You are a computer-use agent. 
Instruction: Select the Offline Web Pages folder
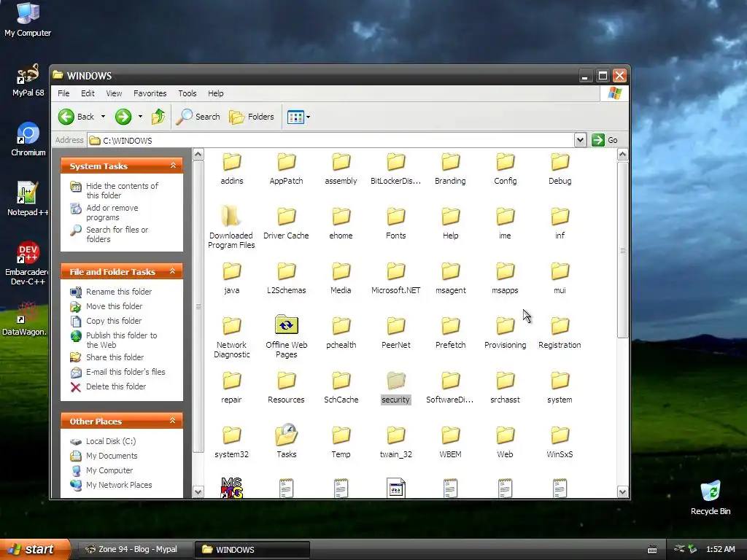[x=286, y=335]
